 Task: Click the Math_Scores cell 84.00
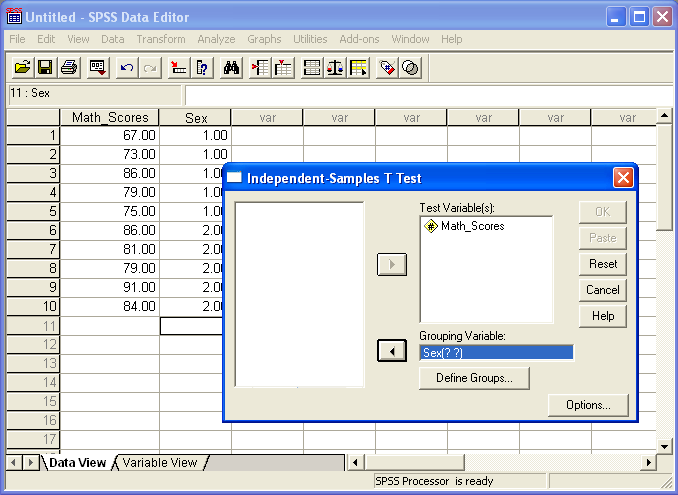(x=110, y=307)
